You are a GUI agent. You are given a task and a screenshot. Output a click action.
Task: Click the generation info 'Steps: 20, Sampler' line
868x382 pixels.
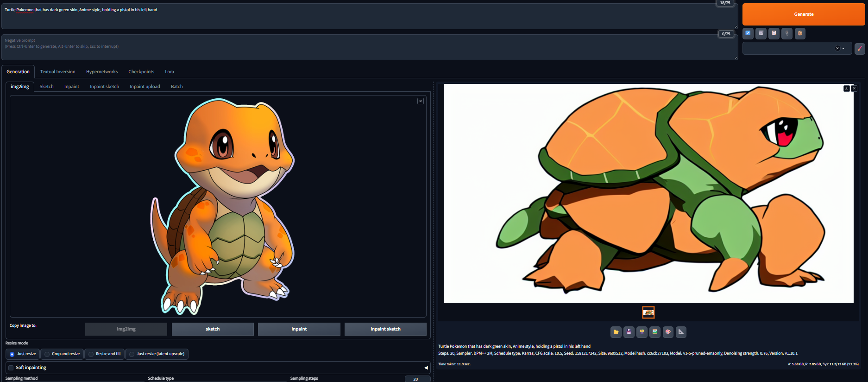(618, 353)
